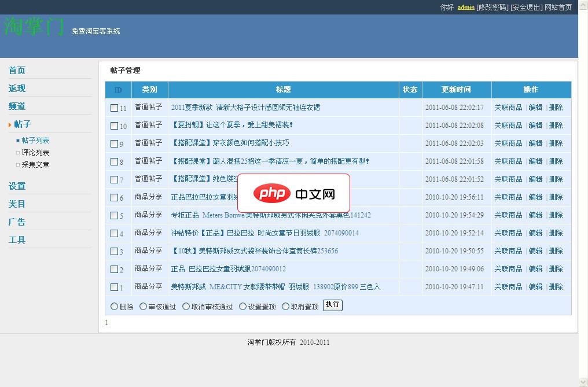Check the checkbox for post ID 11
588x387 pixels.
[113, 107]
